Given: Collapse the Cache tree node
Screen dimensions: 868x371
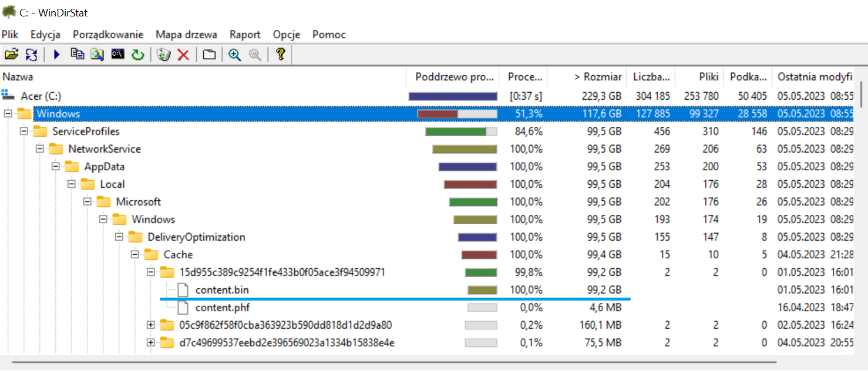Looking at the screenshot, I should (x=135, y=254).
